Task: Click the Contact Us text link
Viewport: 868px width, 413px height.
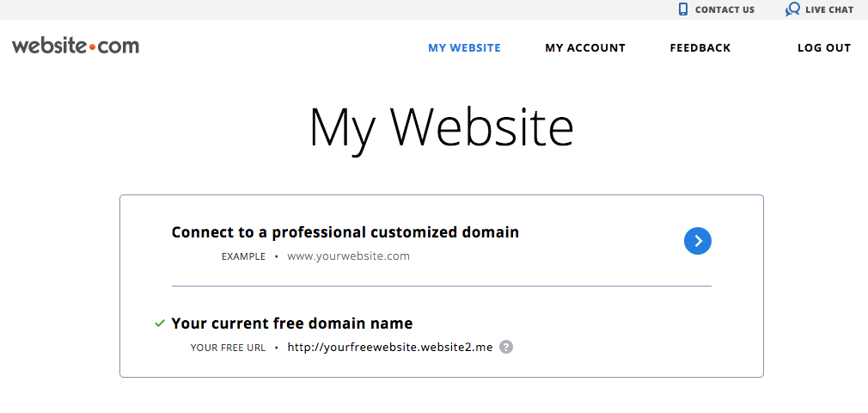Action: 724,10
